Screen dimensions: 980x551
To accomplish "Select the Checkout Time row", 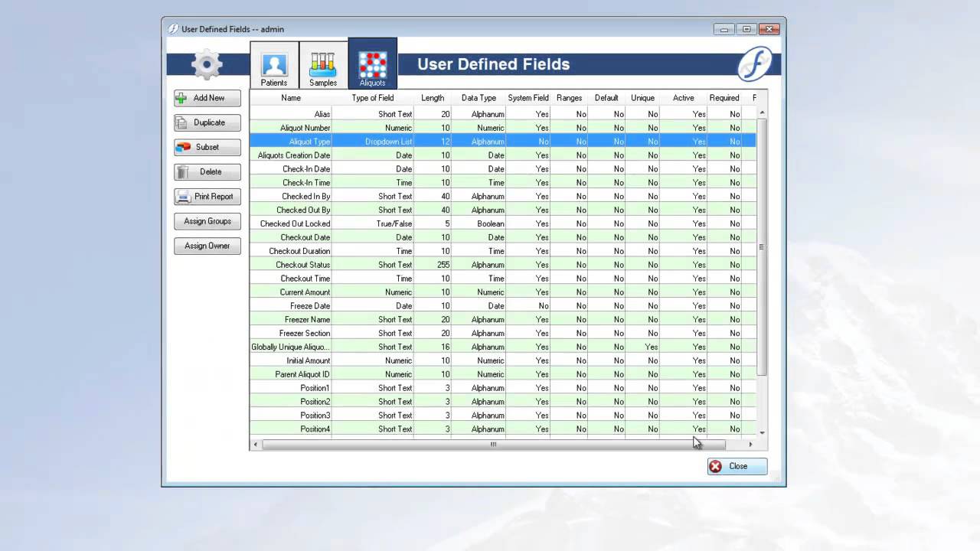I will coord(503,279).
